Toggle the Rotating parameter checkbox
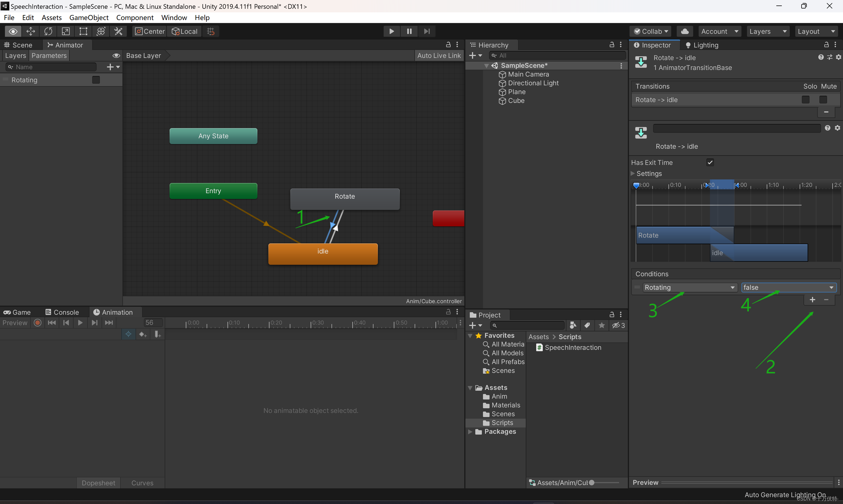Screen dimensions: 843x504 96,80
